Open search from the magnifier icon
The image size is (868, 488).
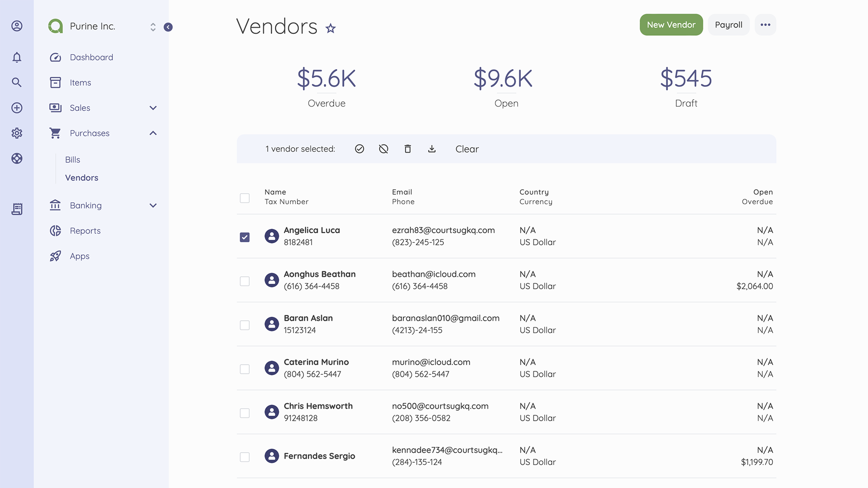pos(17,82)
